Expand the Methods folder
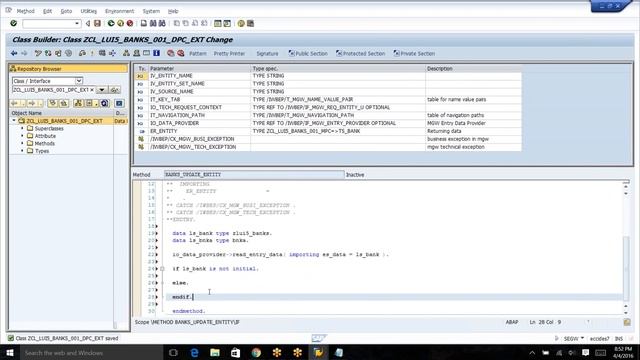Viewport: 640px width, 360px height. click(22, 143)
